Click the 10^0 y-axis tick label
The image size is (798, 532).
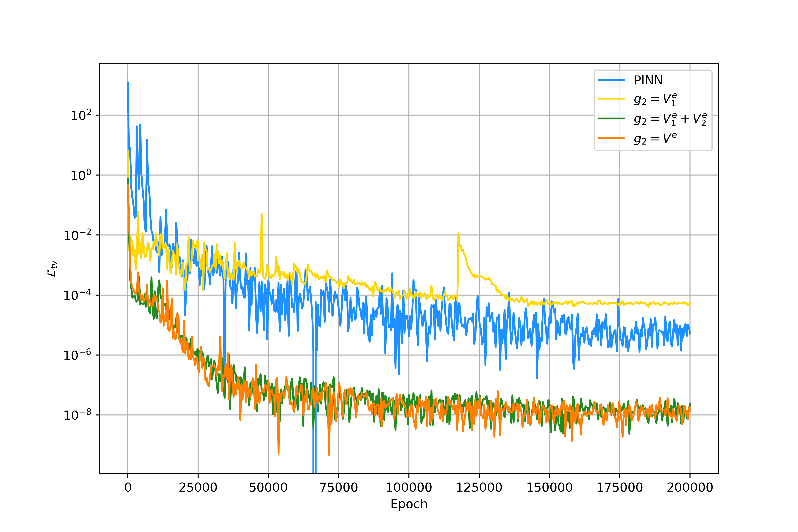[x=81, y=175]
